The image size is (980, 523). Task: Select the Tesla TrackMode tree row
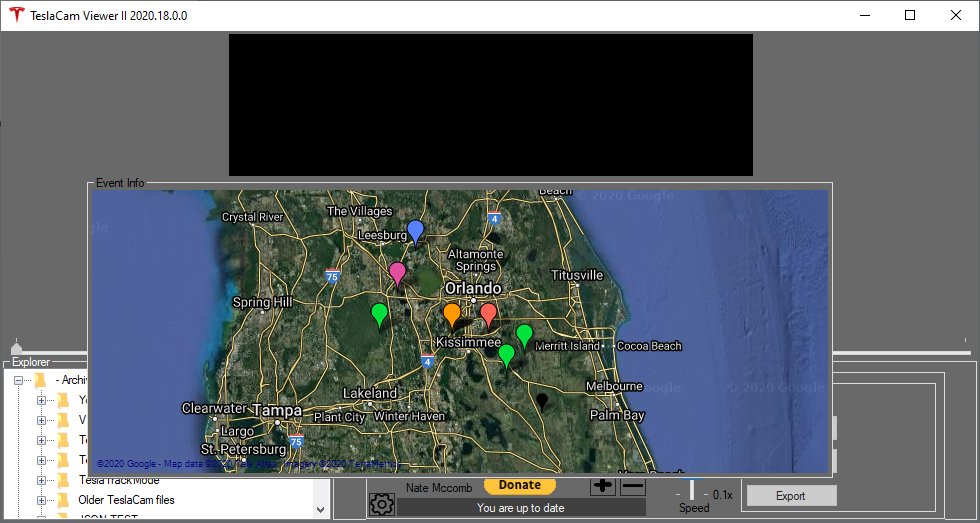[x=119, y=480]
